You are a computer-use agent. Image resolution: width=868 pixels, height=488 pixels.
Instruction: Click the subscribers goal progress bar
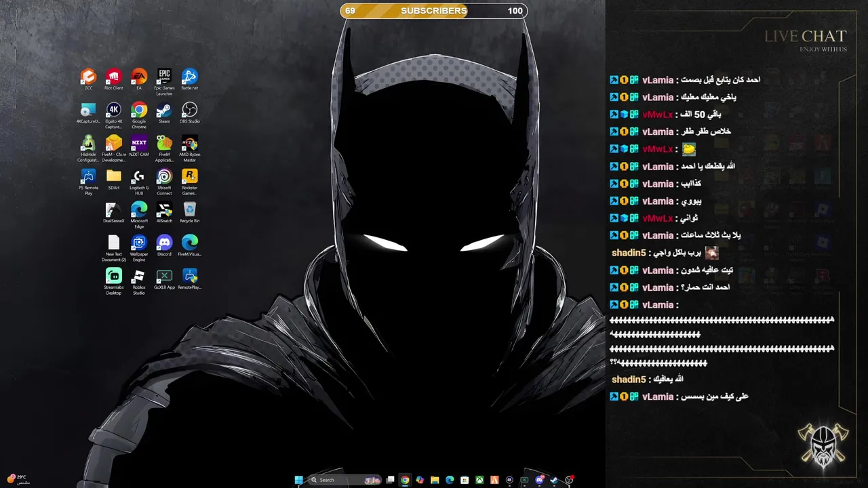434,11
